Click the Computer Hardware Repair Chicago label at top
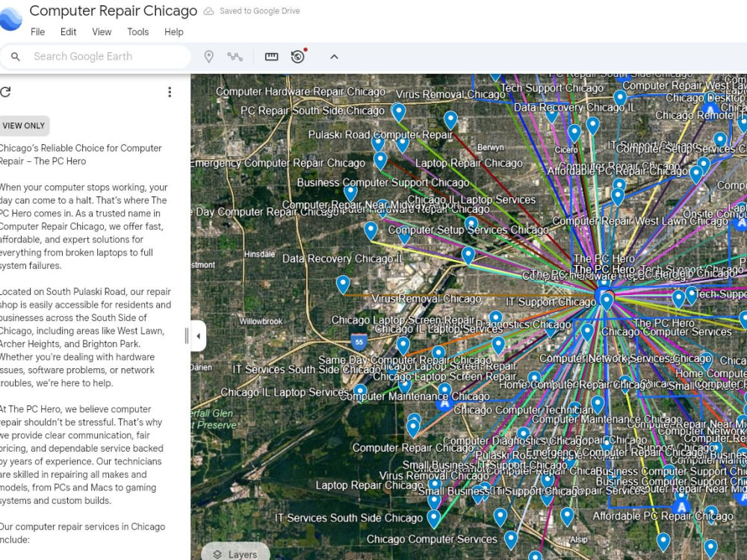Viewport: 747px width, 560px height. (300, 91)
